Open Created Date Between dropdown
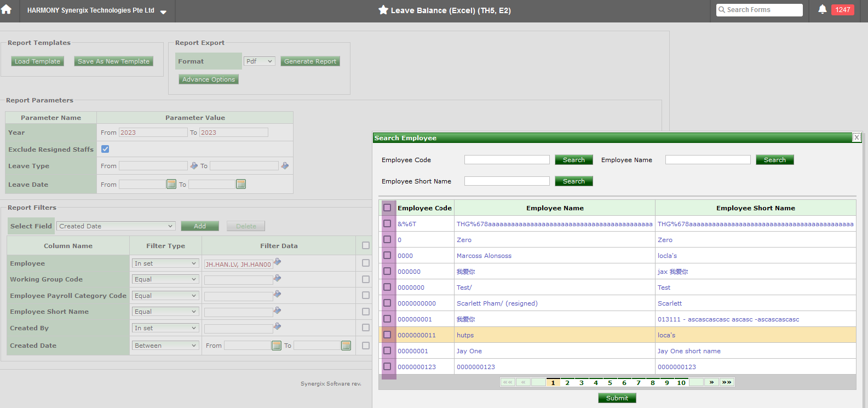The width and height of the screenshot is (868, 408). click(165, 346)
